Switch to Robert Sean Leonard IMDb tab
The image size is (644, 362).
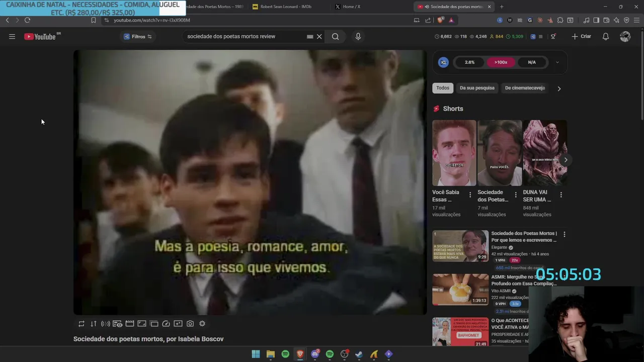tap(285, 7)
